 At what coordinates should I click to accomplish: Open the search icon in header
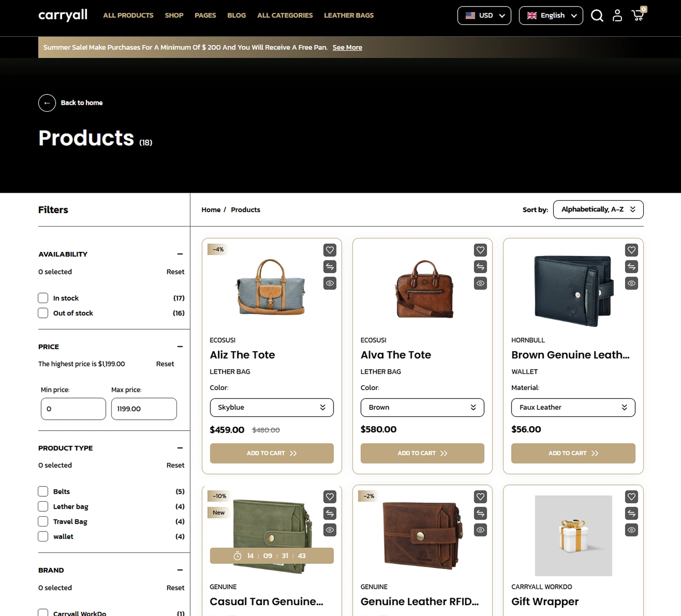[597, 16]
